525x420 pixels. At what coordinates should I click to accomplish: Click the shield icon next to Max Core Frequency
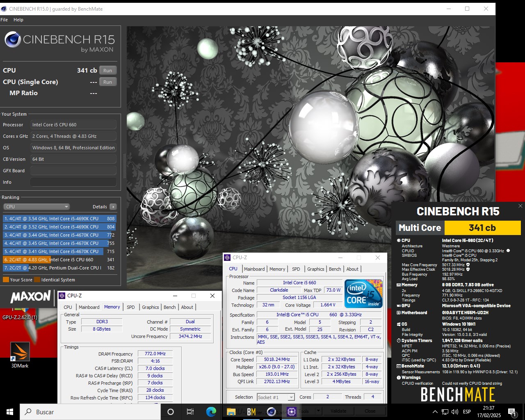(x=468, y=265)
